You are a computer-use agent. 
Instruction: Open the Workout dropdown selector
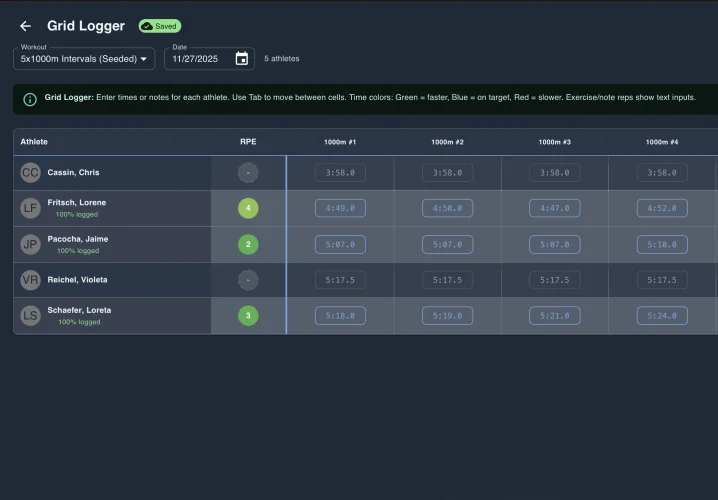click(84, 59)
